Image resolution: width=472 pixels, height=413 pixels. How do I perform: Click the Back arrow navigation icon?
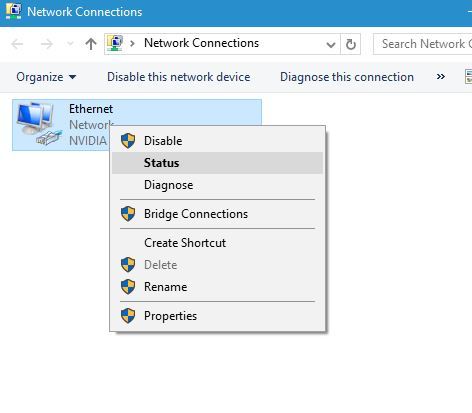[17, 44]
